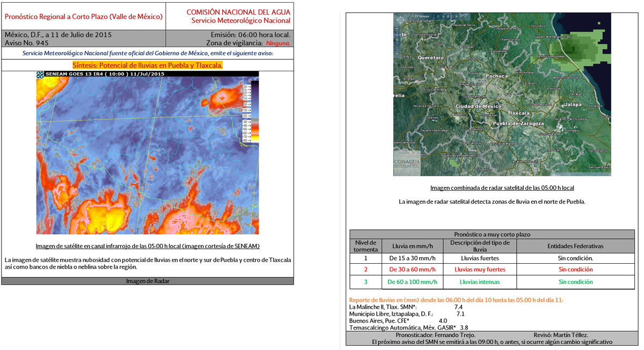Click Entidades Federativas column header

(575, 246)
